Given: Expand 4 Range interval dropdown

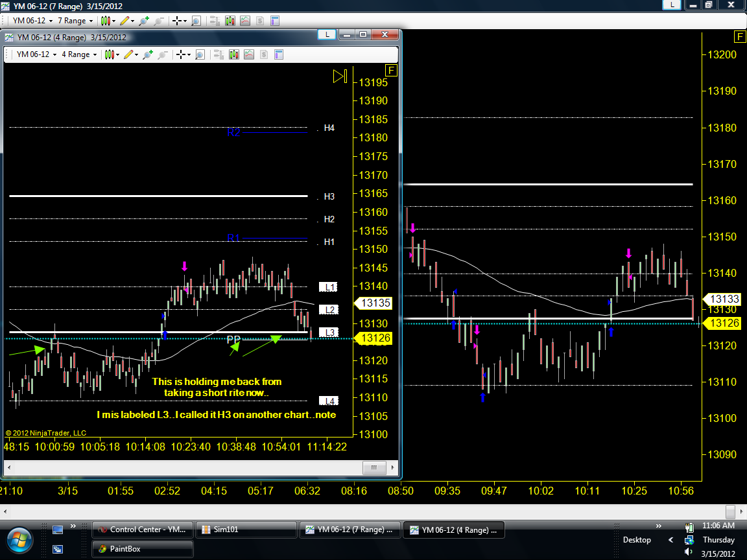Looking at the screenshot, I should 95,54.
